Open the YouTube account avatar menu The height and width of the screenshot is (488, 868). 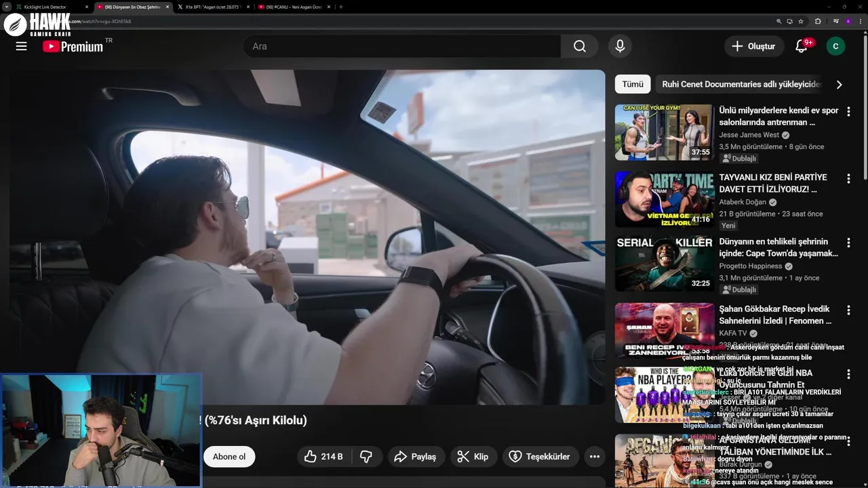(x=835, y=46)
